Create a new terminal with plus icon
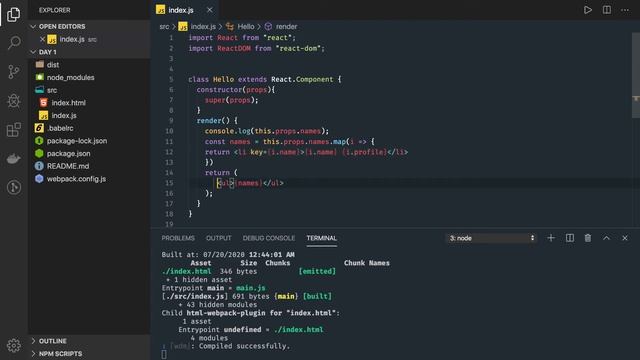 click(551, 238)
